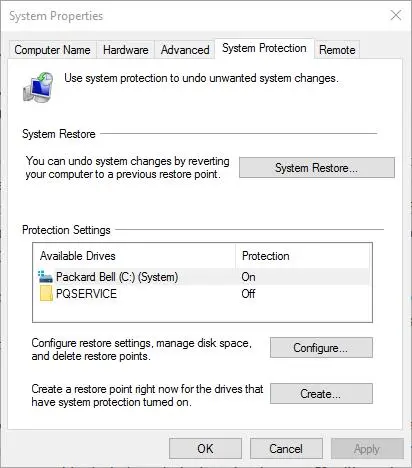Close the System Properties dialog
This screenshot has height=468, width=412.
pos(396,15)
